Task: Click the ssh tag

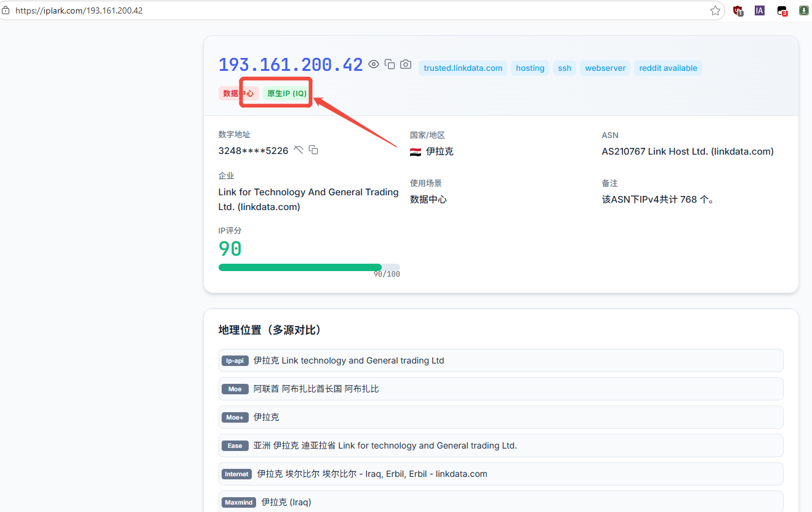Action: coord(565,68)
